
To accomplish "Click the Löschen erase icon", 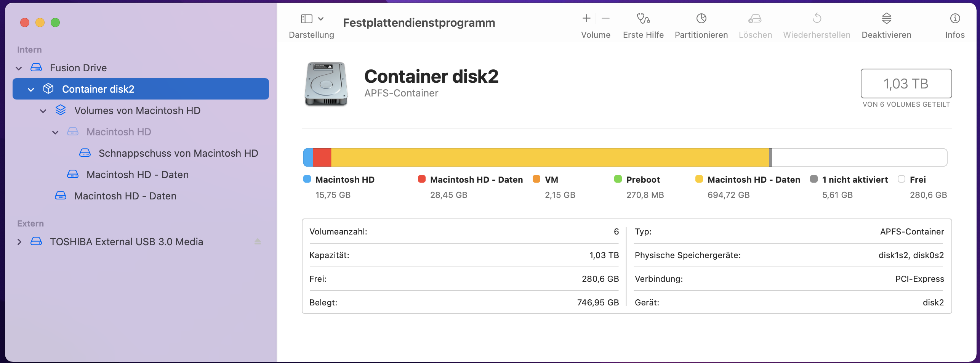I will click(755, 18).
